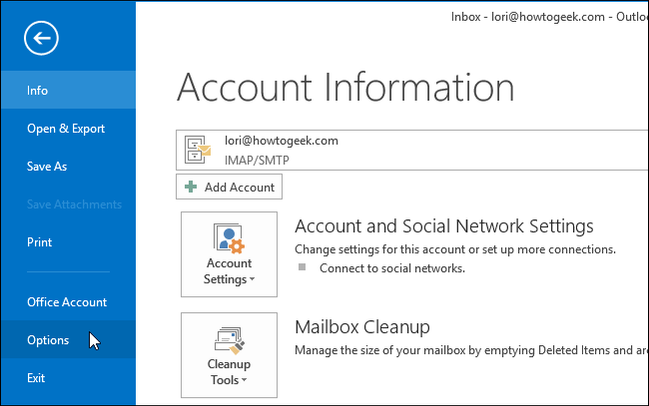Click the Change settings for this account description

pyautogui.click(x=455, y=250)
